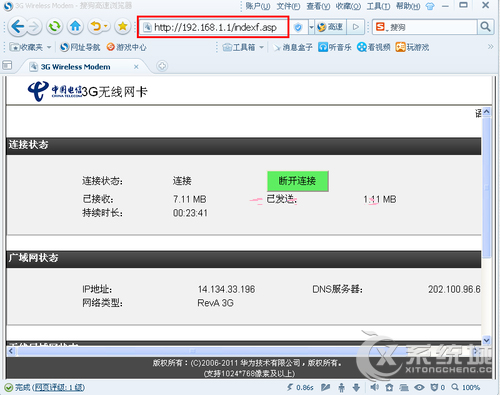Reload the page with green refresh icon

[x=55, y=26]
